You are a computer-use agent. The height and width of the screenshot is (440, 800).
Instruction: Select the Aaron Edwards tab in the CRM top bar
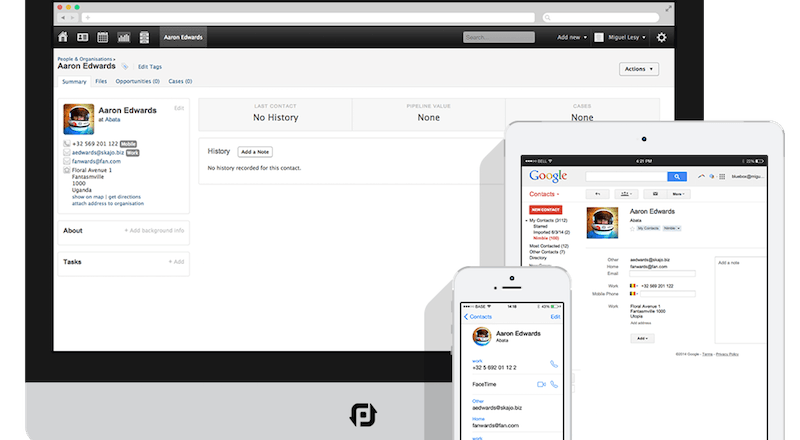pos(183,37)
